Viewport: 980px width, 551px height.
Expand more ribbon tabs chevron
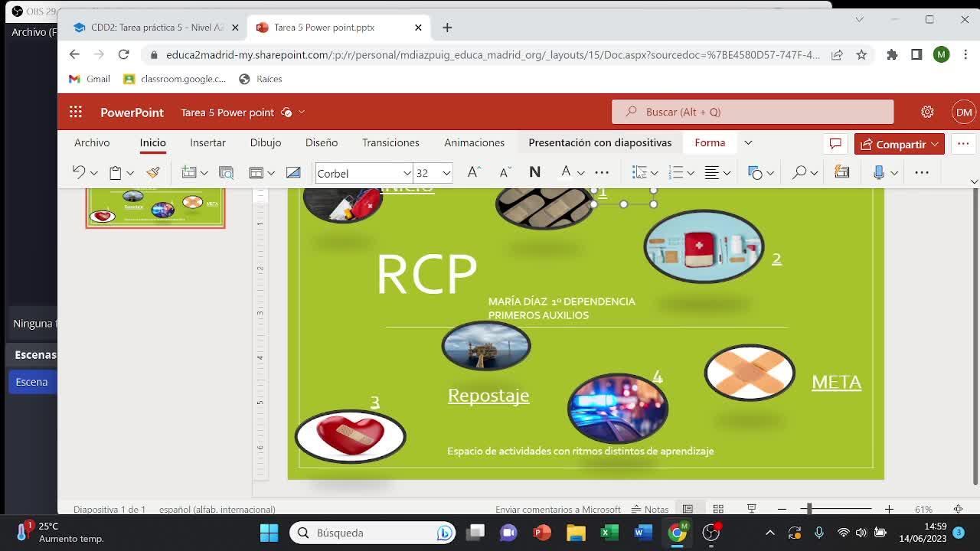[748, 142]
